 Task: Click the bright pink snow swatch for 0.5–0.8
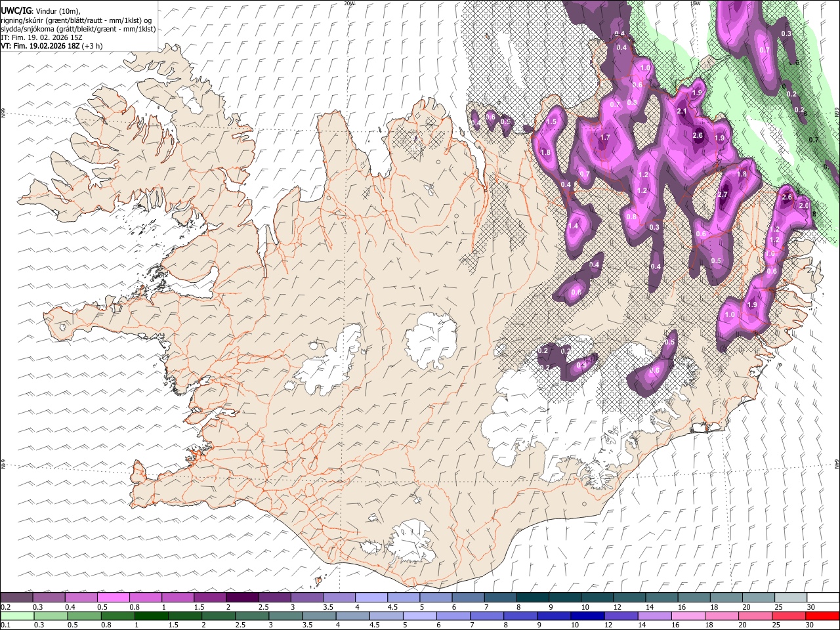click(114, 598)
